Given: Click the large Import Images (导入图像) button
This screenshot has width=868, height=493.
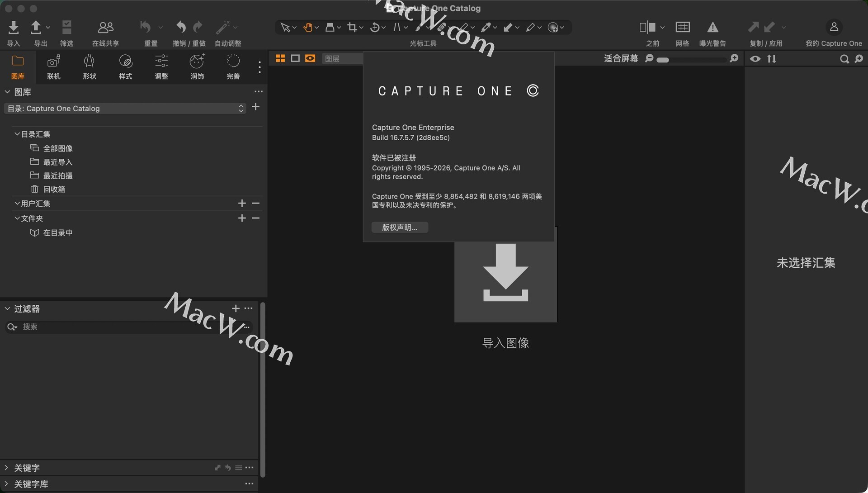Looking at the screenshot, I should click(x=505, y=280).
